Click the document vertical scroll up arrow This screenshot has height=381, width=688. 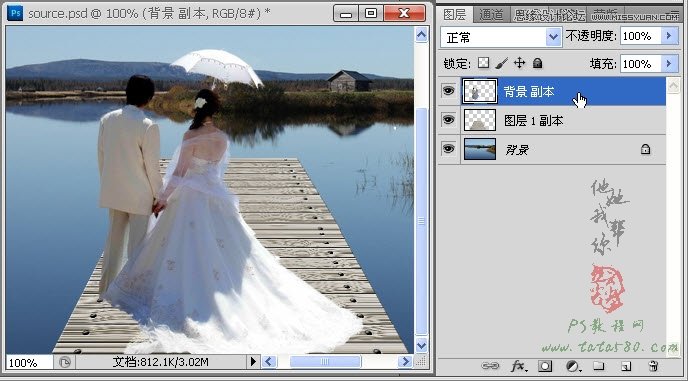421,35
